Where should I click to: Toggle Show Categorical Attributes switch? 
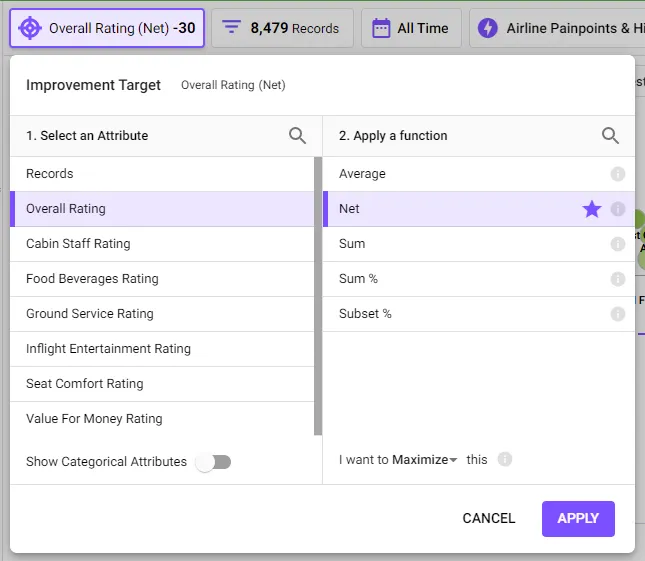pyautogui.click(x=213, y=462)
